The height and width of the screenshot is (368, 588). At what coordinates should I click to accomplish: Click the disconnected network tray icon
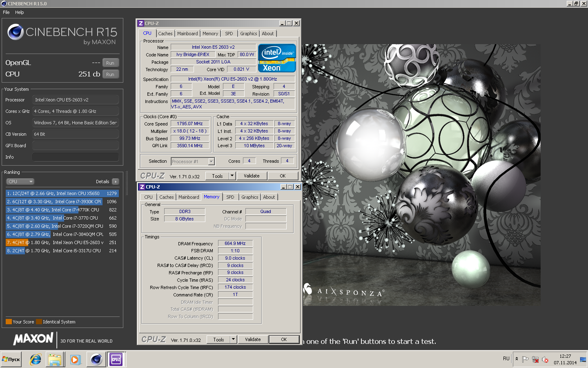coord(535,359)
